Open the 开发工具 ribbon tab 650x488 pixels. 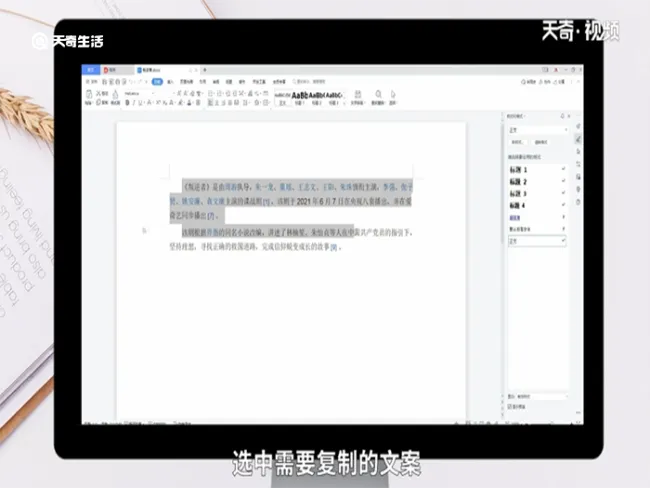260,82
